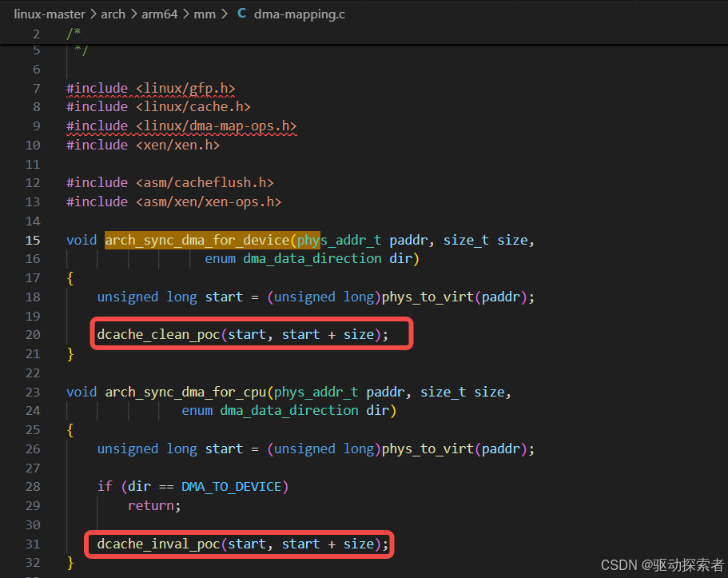Place cursor on '#include <xen/xen.h>'
The height and width of the screenshot is (578, 728).
click(x=143, y=145)
